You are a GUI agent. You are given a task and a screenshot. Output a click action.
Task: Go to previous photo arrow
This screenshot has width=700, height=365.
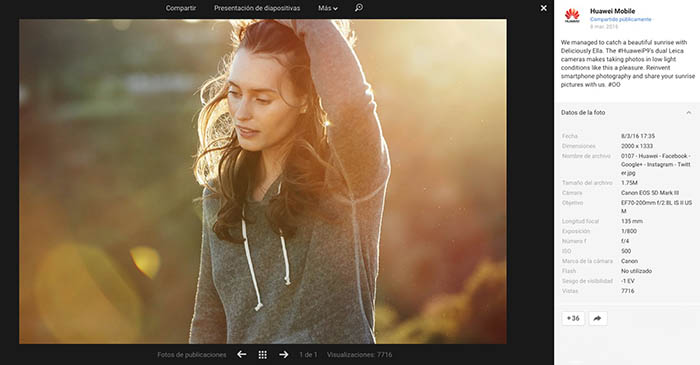[242, 354]
